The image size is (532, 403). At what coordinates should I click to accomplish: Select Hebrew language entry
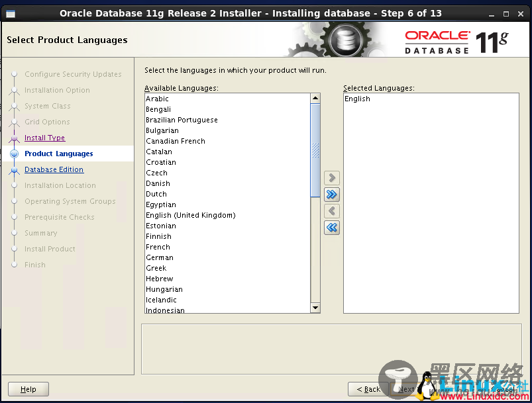[x=227, y=279]
